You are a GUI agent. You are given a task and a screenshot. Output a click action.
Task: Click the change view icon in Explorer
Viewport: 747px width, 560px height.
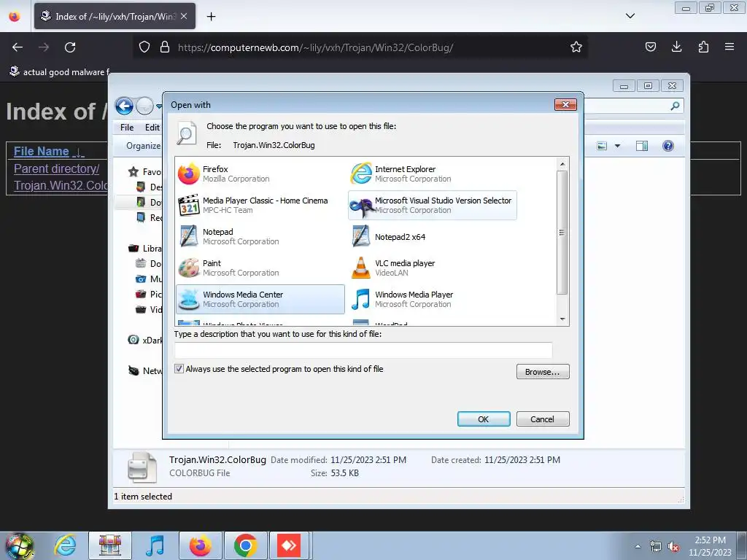[x=602, y=146]
